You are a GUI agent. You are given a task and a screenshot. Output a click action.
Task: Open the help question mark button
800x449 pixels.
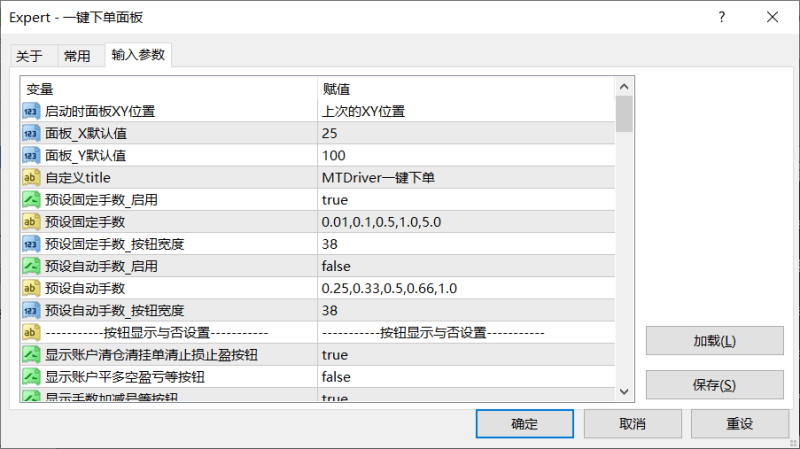click(721, 17)
